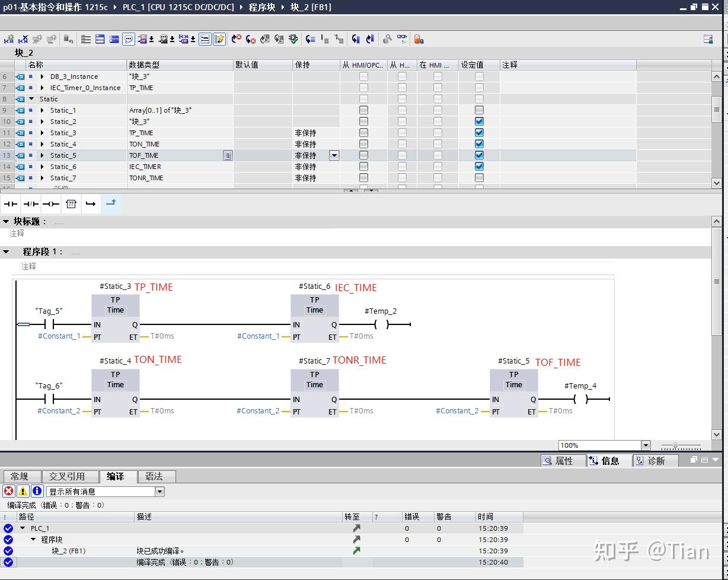The height and width of the screenshot is (580, 728).
Task: Click the 程序块 breadcrumb item
Action: [262, 7]
